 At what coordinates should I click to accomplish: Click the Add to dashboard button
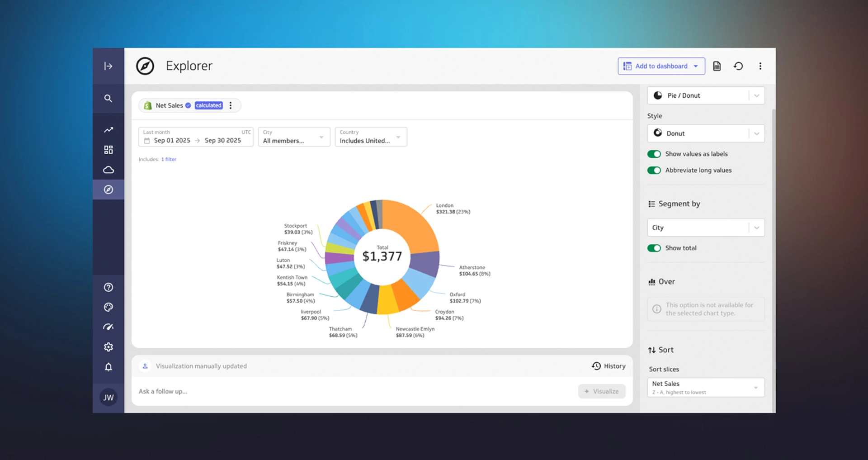pos(661,66)
